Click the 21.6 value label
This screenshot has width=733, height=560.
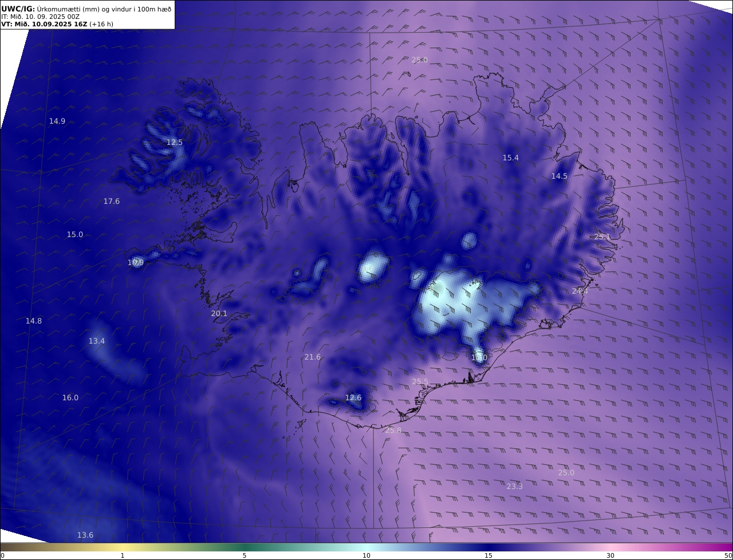pyautogui.click(x=312, y=357)
